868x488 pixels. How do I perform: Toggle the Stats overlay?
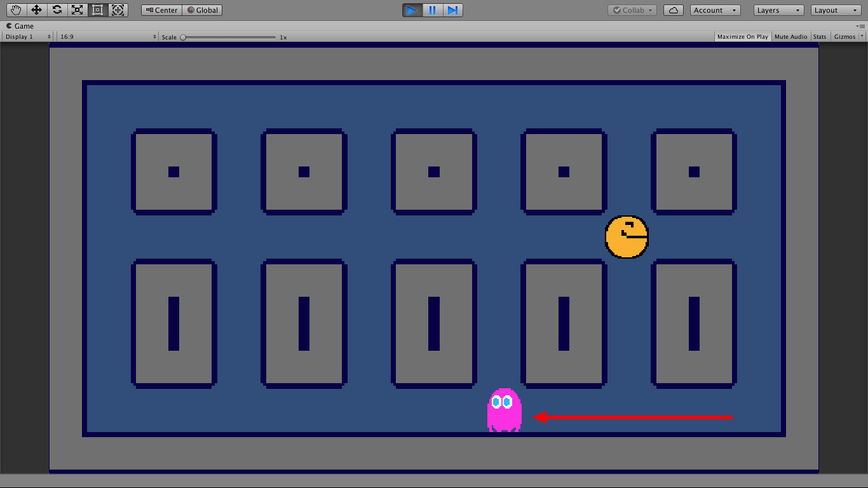click(820, 37)
